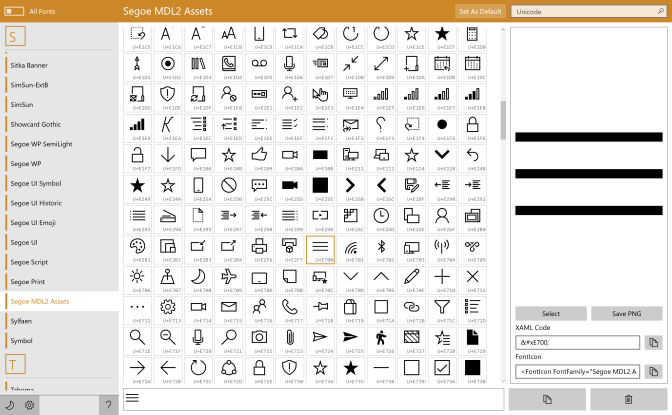Screen dimensions: 672x415
Task: Pick the three-dots more glyph U+E712
Action: pos(138,310)
